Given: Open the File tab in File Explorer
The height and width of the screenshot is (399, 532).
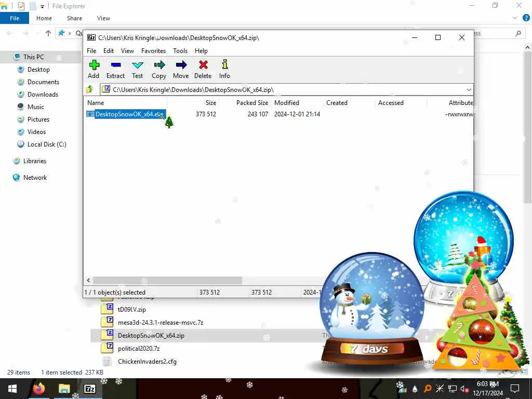Looking at the screenshot, I should tap(15, 18).
